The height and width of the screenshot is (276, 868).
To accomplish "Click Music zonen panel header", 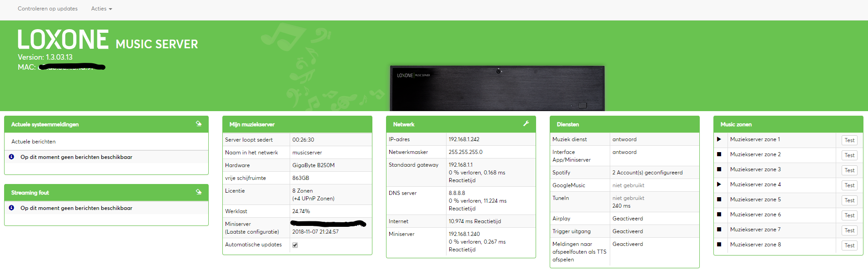I will [788, 124].
